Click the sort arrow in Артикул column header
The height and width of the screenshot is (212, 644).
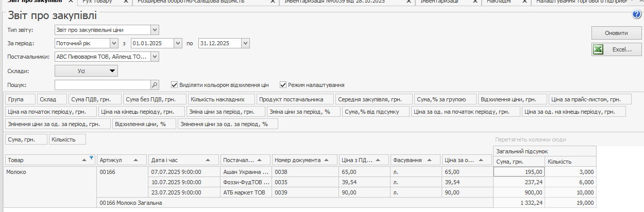(136, 160)
